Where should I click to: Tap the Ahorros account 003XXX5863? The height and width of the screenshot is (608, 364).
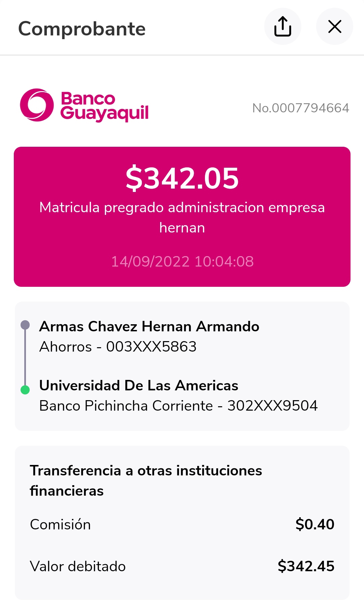pos(118,347)
